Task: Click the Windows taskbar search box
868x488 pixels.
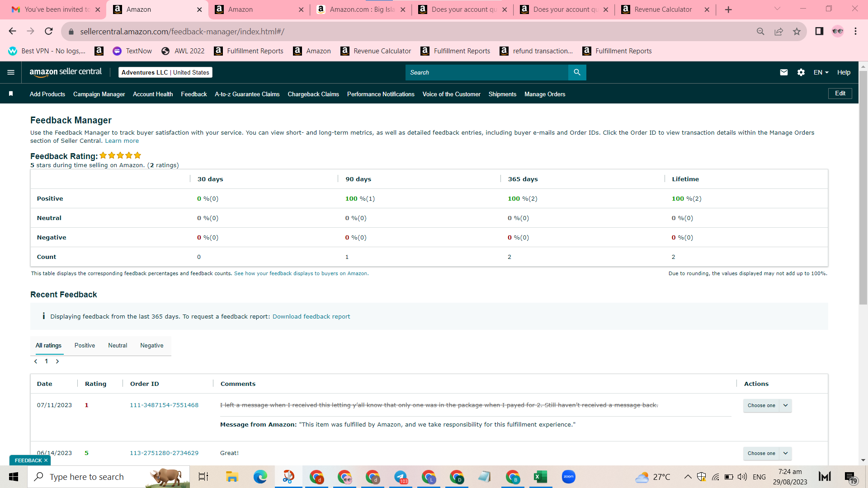Action: (108, 477)
